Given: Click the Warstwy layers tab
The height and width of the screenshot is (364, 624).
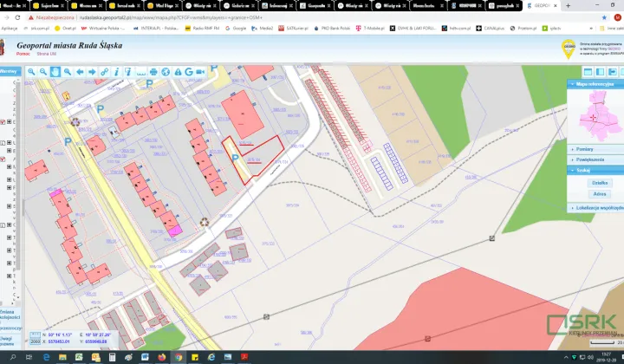Looking at the screenshot, I should (x=9, y=71).
